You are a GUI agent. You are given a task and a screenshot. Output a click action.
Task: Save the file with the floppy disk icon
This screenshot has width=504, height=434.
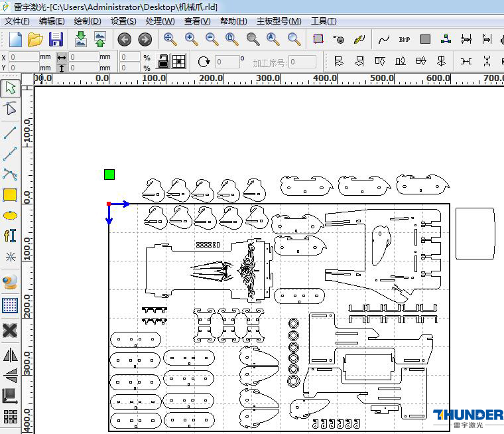56,39
